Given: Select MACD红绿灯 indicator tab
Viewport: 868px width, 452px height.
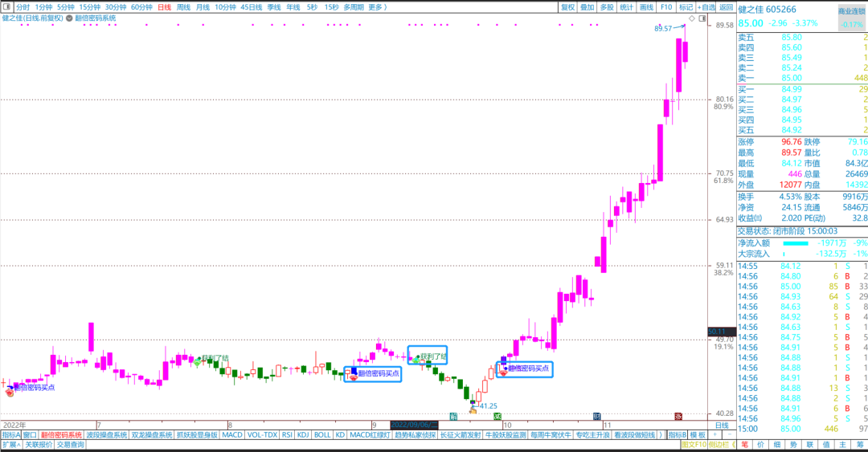Looking at the screenshot, I should (x=370, y=435).
